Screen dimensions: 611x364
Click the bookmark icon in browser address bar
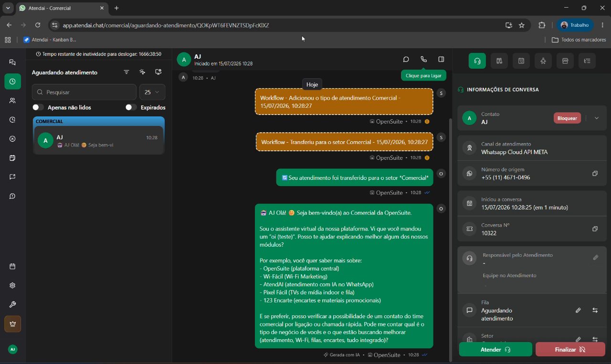click(x=522, y=25)
